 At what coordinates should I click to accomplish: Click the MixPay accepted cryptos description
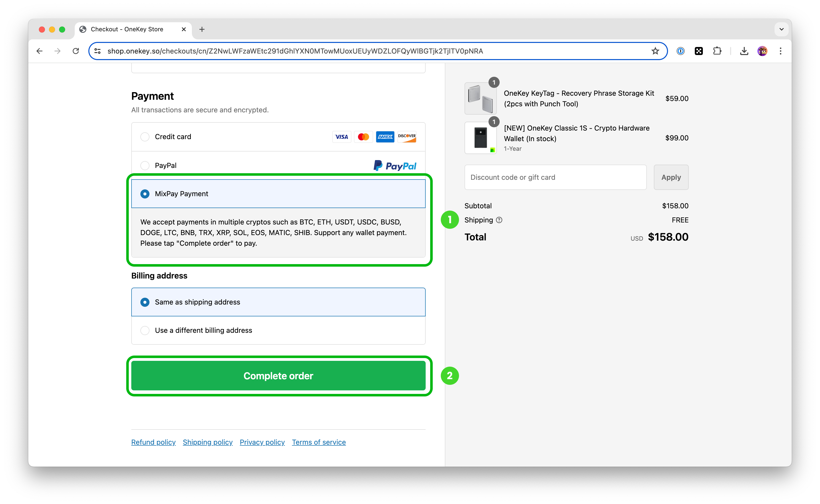tap(273, 233)
